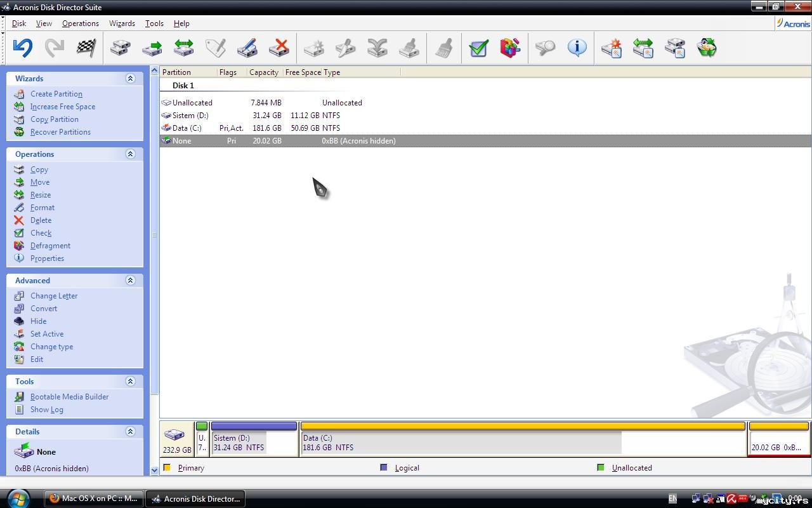Viewport: 812px width, 508px height.
Task: Open the View menu
Action: [44, 23]
